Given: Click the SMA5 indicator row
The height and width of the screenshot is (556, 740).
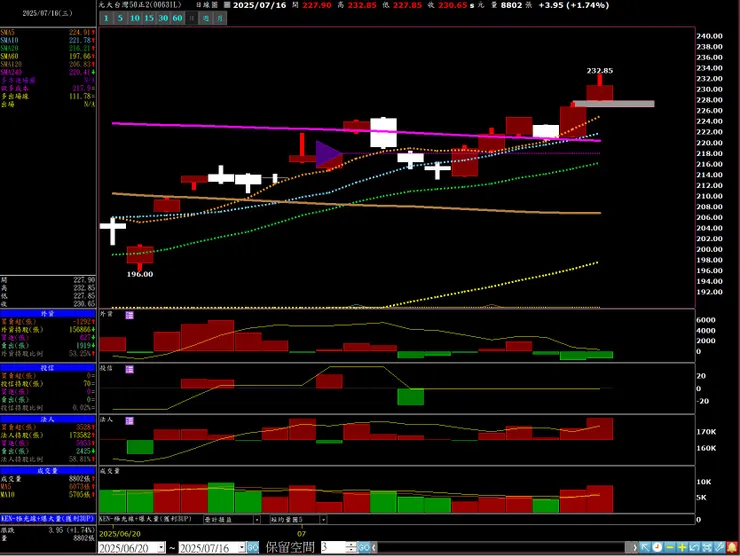Looking at the screenshot, I should coord(48,33).
